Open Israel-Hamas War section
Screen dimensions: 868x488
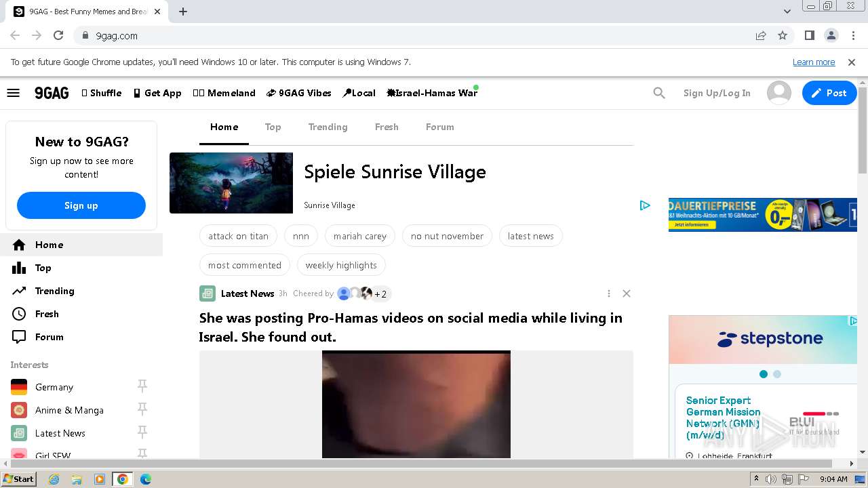[432, 93]
